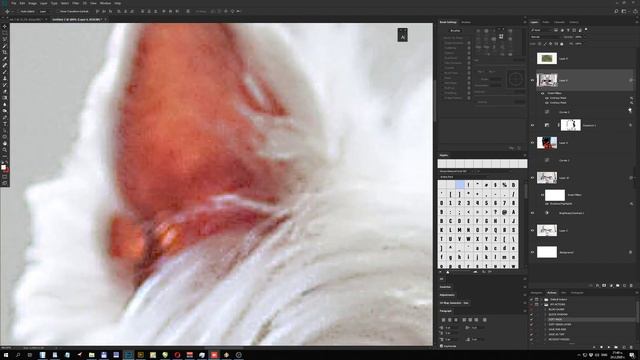Click the fx layer style icon
640x360 pixels.
tap(598, 286)
